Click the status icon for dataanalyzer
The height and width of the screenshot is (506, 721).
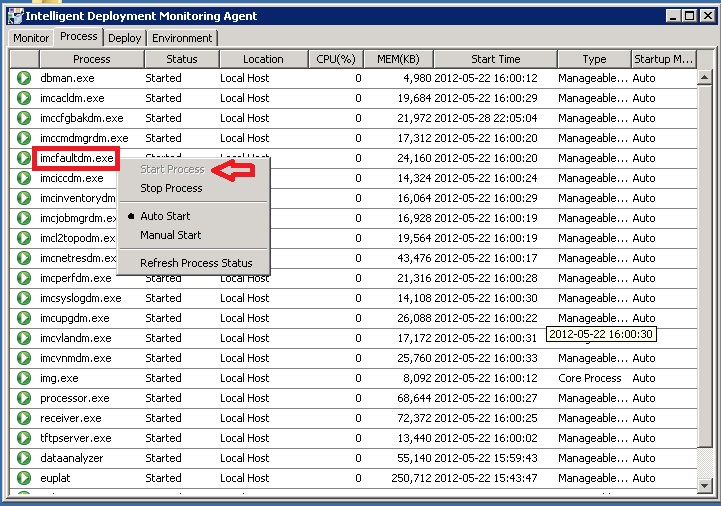click(x=23, y=458)
